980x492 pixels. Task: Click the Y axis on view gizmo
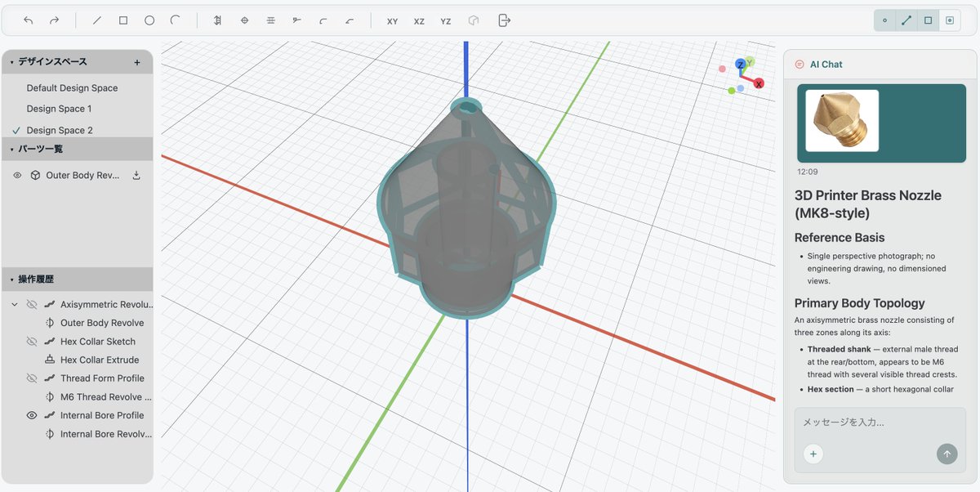(750, 61)
